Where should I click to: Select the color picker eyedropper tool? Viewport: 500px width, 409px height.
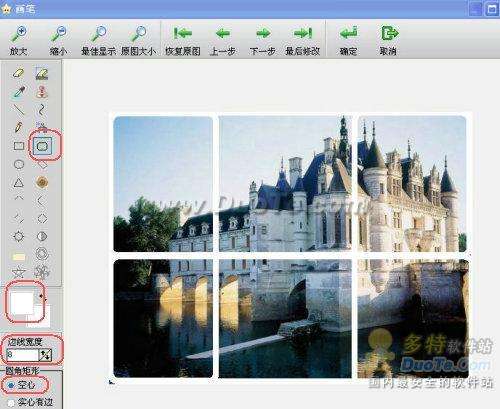point(18,91)
